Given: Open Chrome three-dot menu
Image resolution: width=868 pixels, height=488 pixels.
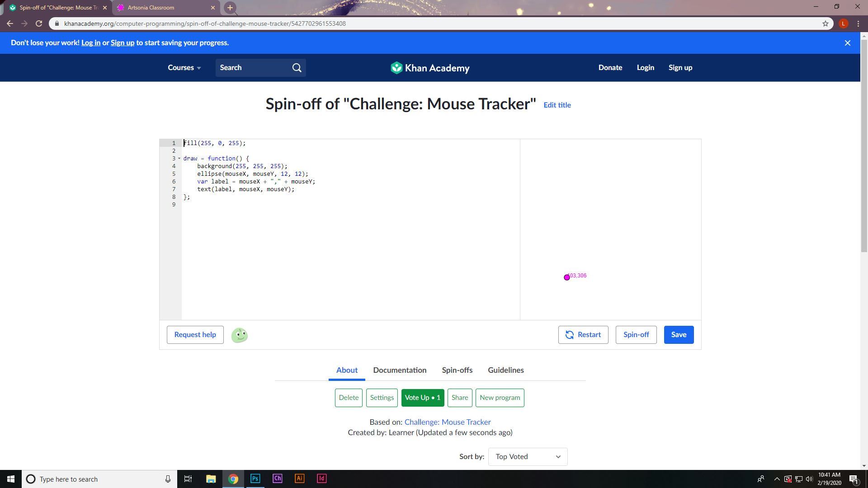Looking at the screenshot, I should (858, 23).
